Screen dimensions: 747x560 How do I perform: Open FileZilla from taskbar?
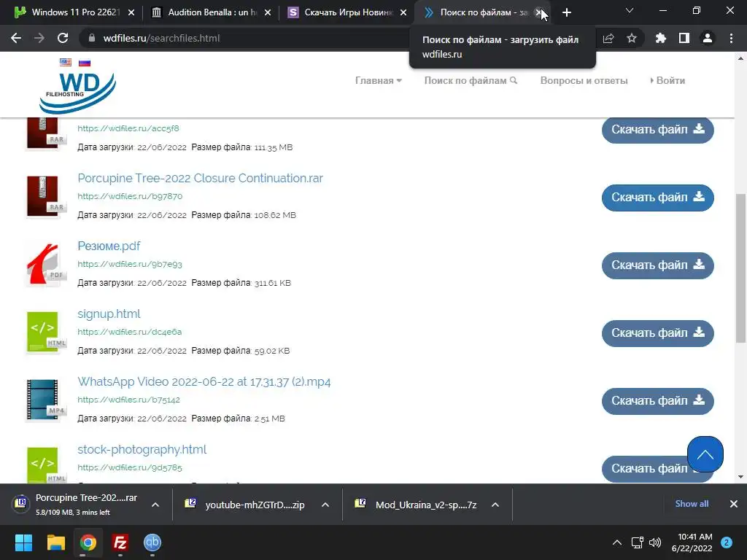coord(120,542)
